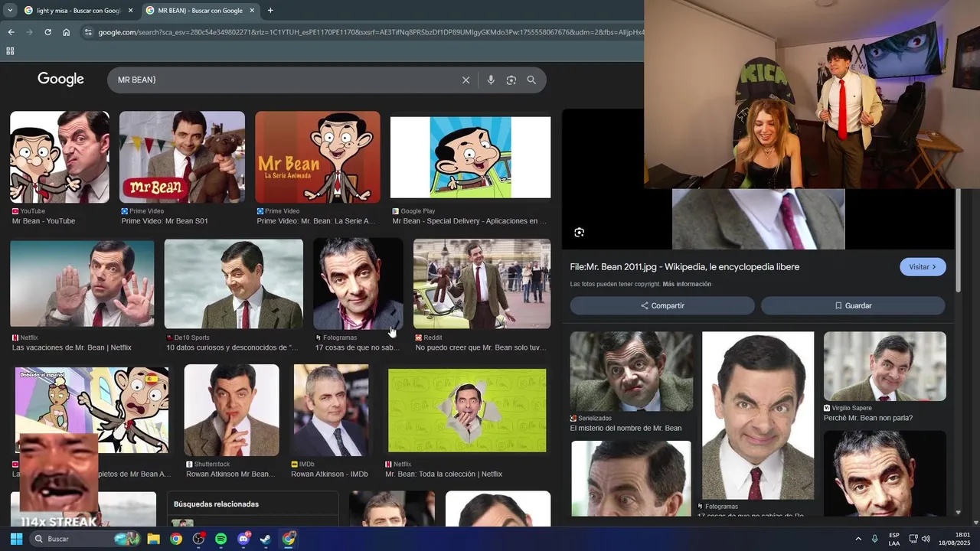Open the browser home page
Image resolution: width=980 pixels, height=551 pixels.
coord(67,32)
